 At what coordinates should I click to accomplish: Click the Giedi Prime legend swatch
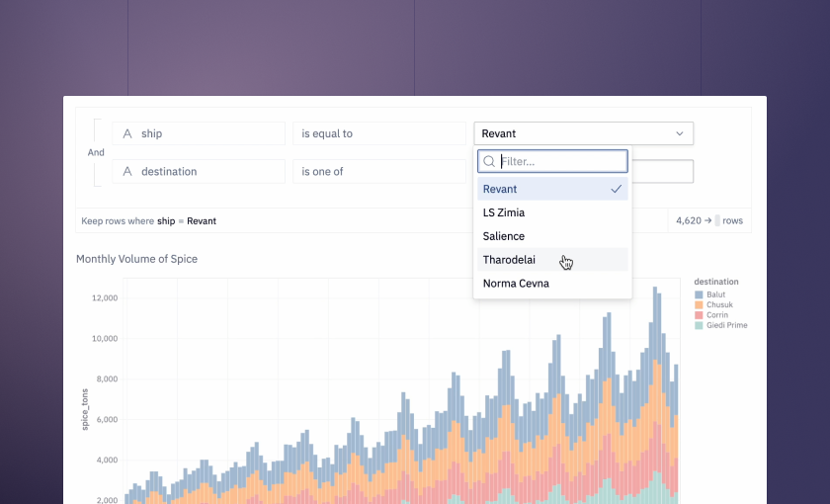[699, 325]
